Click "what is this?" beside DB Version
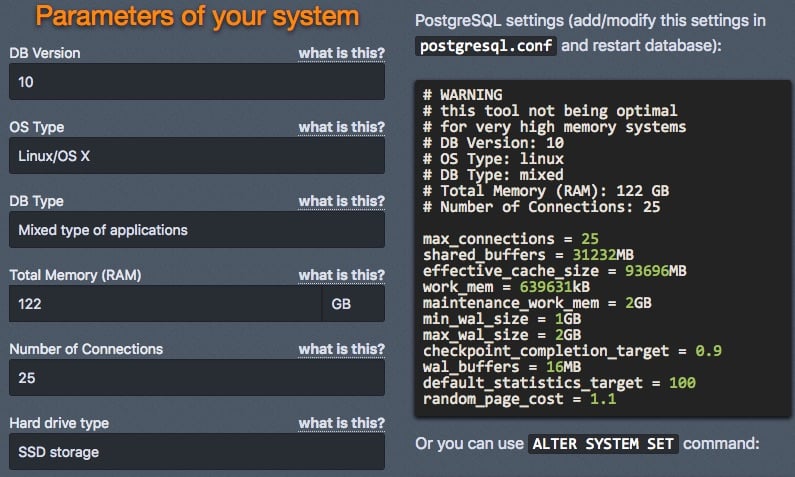 point(341,52)
